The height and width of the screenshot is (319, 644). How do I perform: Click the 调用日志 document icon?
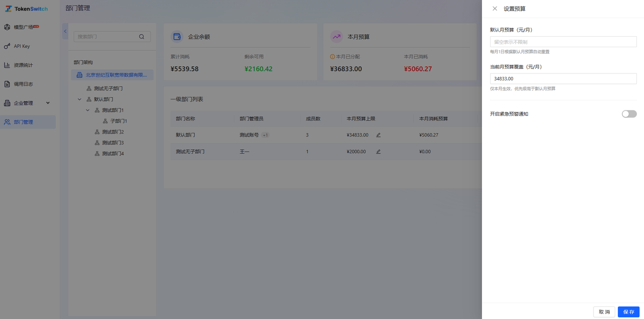[7, 84]
